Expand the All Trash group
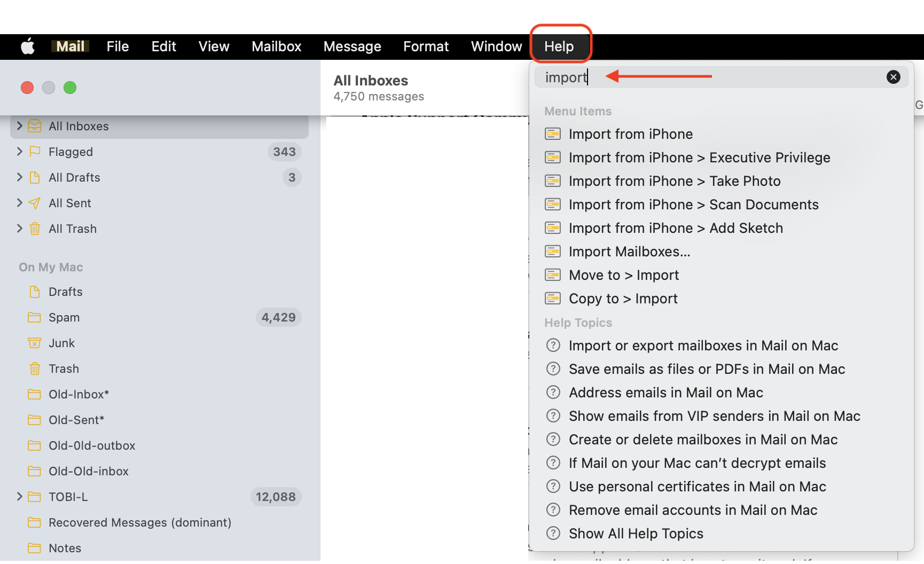 pos(20,228)
